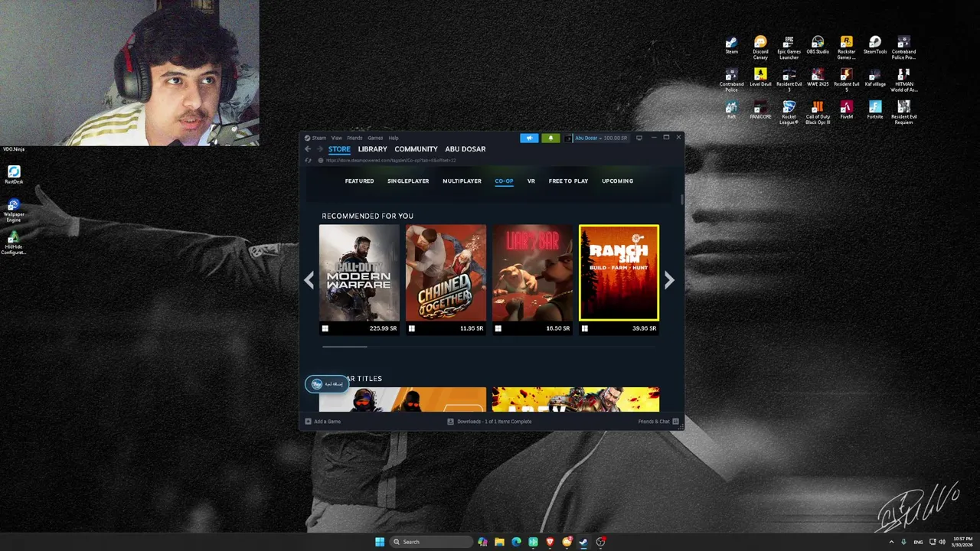This screenshot has width=980, height=551.
Task: Open the Help menu in Steam
Action: point(393,138)
